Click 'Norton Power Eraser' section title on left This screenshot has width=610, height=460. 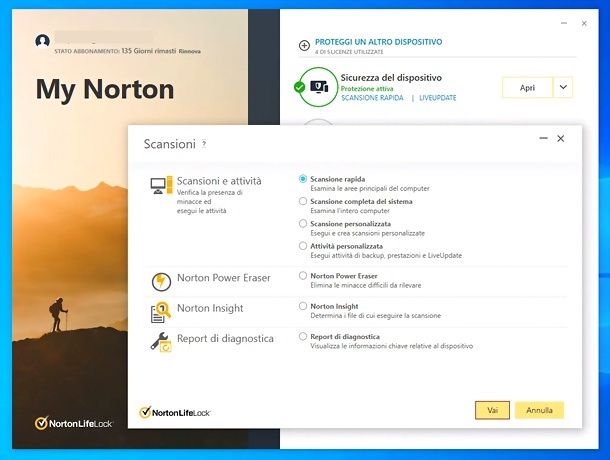(x=224, y=278)
